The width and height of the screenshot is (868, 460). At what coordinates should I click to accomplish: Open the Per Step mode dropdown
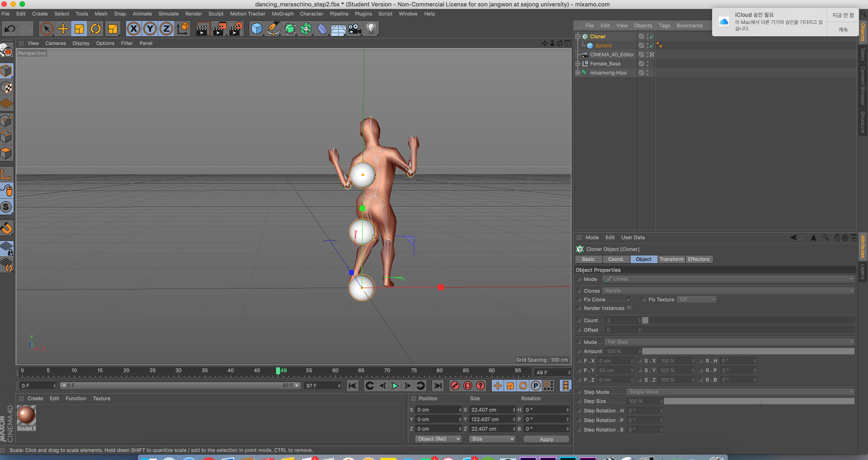730,342
